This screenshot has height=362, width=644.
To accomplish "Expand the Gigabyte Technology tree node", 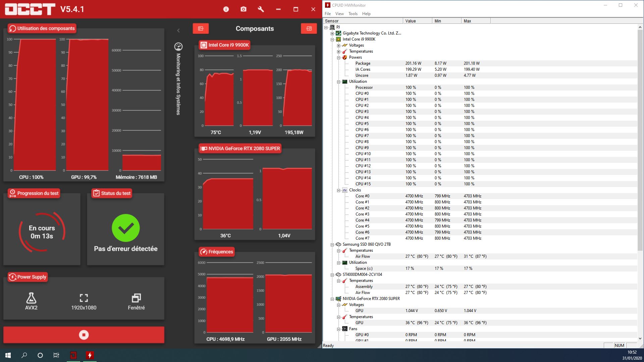I will click(332, 33).
